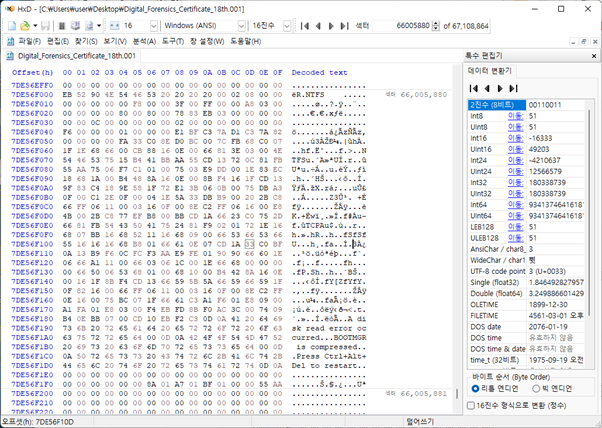The width and height of the screenshot is (602, 428).
Task: Jump to last byte in data inspector
Action: click(514, 88)
